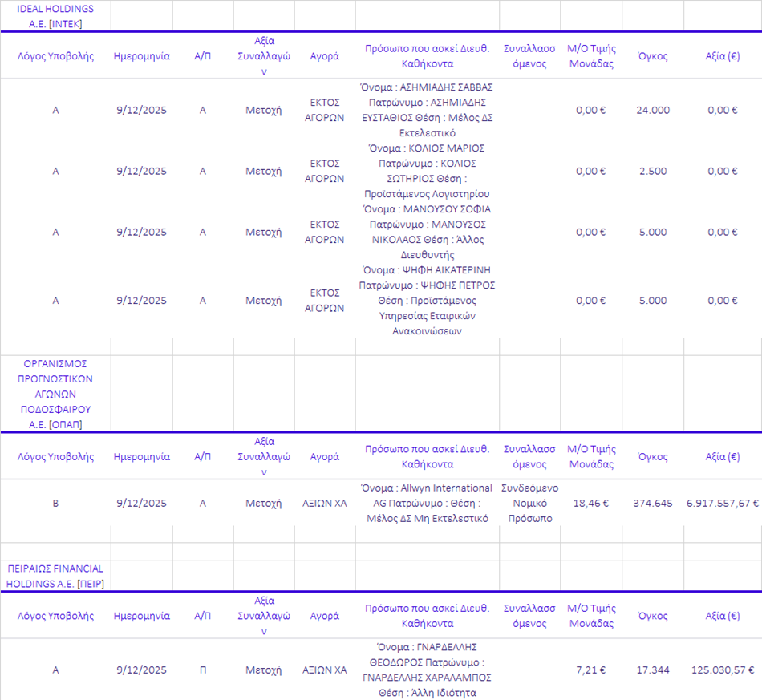The image size is (762, 700).
Task: Select the ΑΣΗΜΙΑΔΗΣ ΣΑΒΒΑΣ person cell
Action: [428, 110]
